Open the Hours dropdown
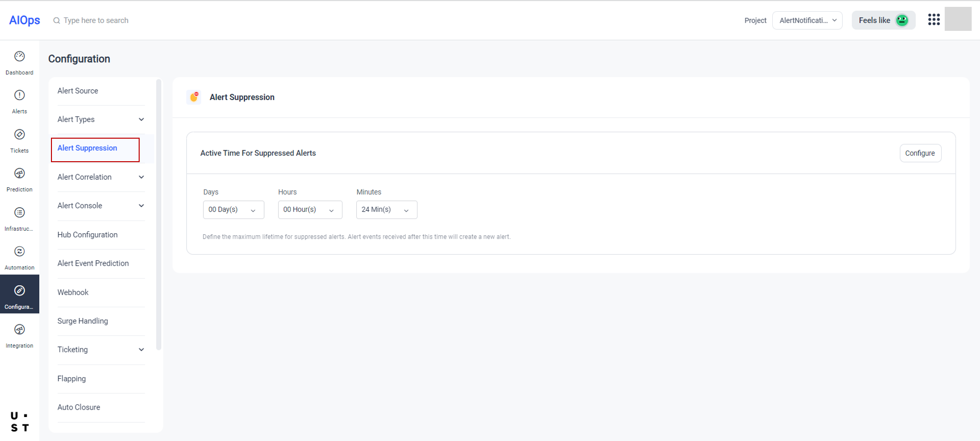This screenshot has width=980, height=441. pos(310,210)
